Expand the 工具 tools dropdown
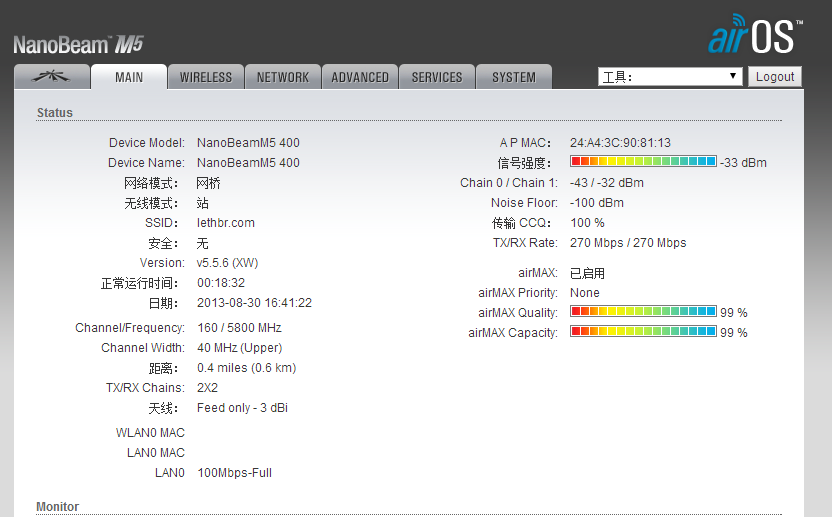 coord(670,77)
